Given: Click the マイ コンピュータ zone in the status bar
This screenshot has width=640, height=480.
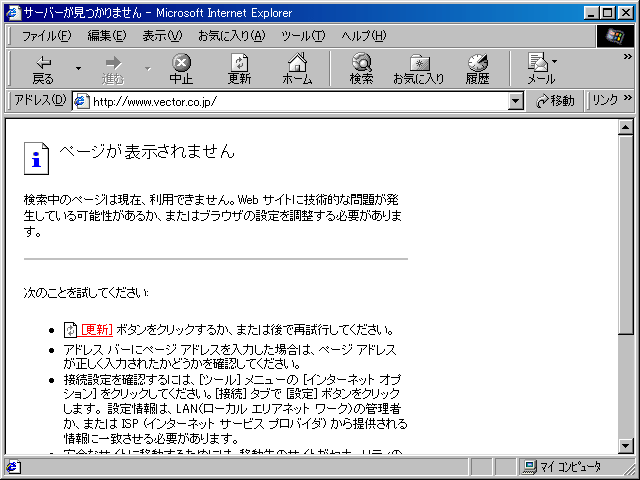Looking at the screenshot, I should [x=562, y=466].
